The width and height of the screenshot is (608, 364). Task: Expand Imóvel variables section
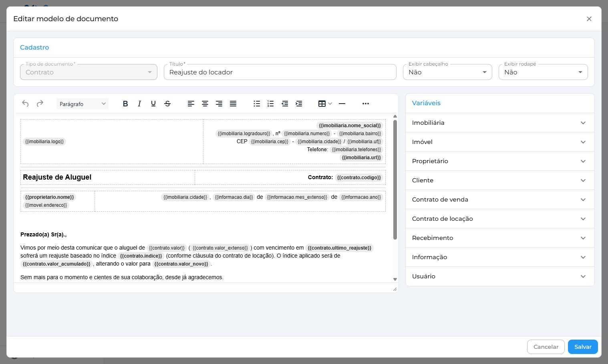pyautogui.click(x=500, y=142)
